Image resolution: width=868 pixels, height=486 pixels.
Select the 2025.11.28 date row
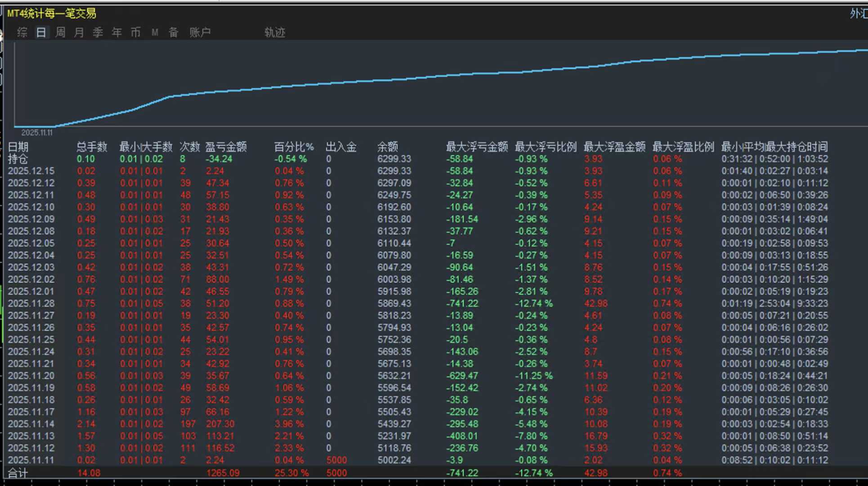coord(31,303)
